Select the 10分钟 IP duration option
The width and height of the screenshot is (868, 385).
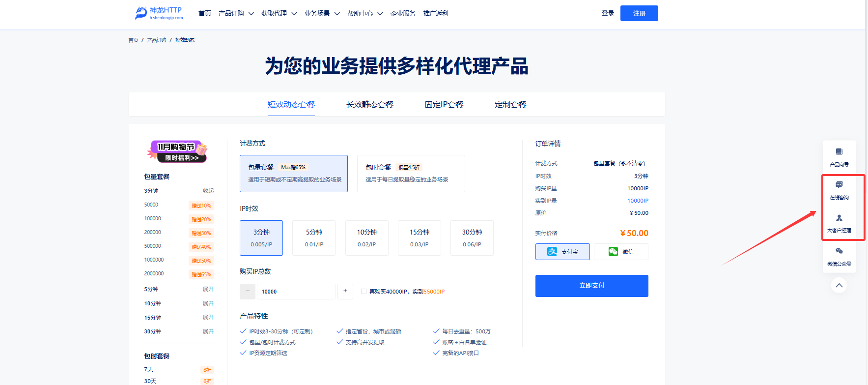[x=366, y=237]
